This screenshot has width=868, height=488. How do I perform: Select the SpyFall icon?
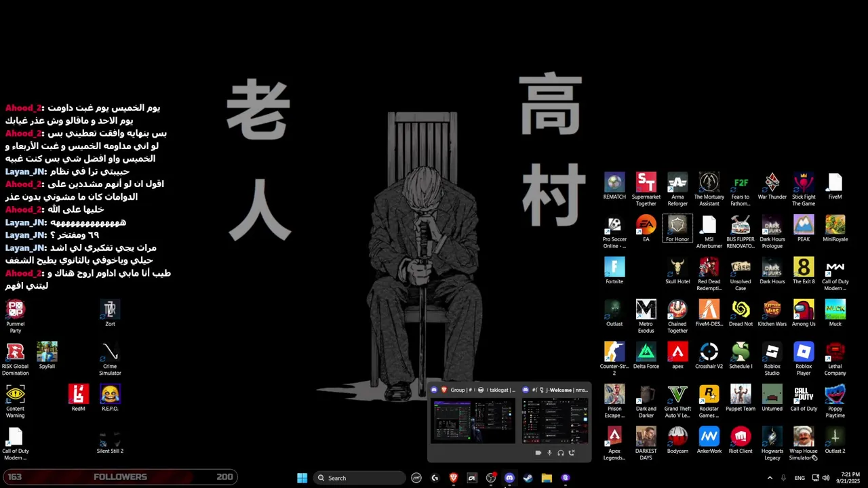coord(47,356)
